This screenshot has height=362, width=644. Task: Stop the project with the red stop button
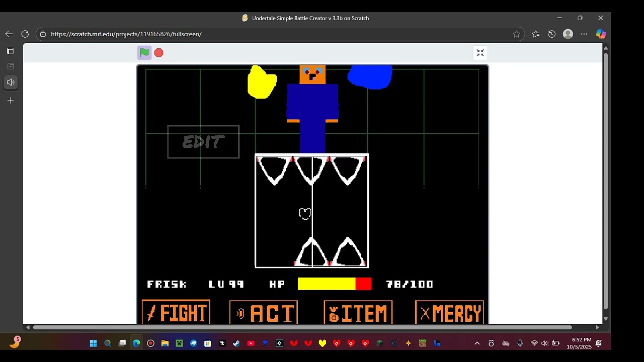(x=159, y=53)
